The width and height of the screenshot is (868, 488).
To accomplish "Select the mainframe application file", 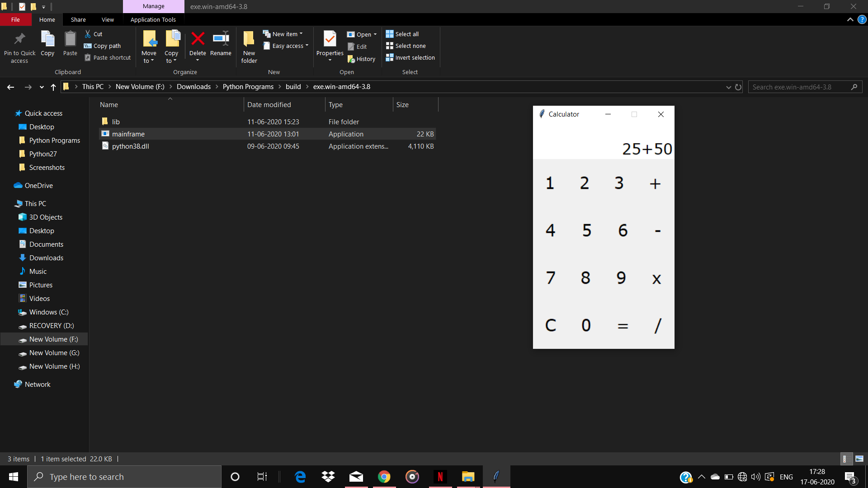I will [x=128, y=134].
